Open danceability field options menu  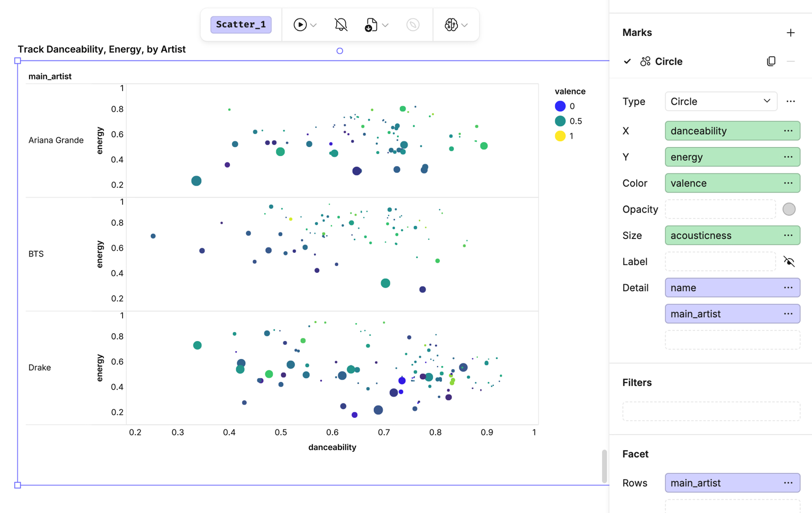click(x=788, y=131)
